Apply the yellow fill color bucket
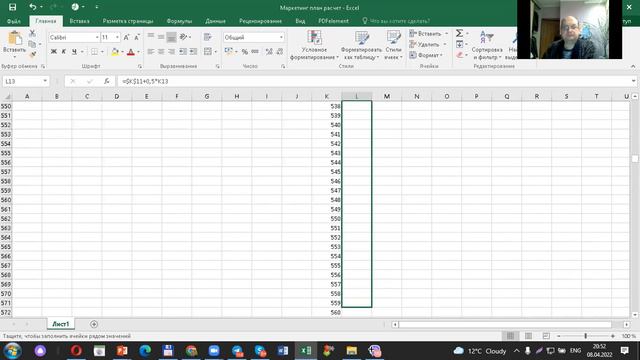Viewport: 640px width, 360px height. pyautogui.click(x=115, y=51)
